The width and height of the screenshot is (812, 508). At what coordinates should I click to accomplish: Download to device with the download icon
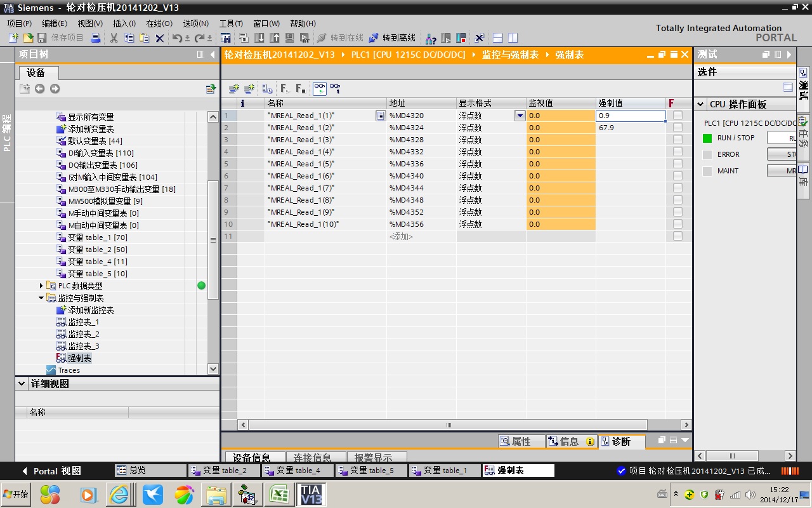pyautogui.click(x=260, y=38)
